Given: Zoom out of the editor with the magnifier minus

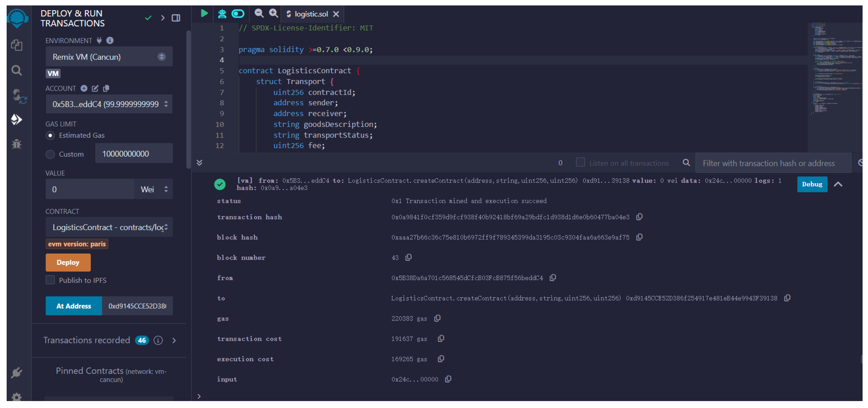Looking at the screenshot, I should tap(259, 14).
